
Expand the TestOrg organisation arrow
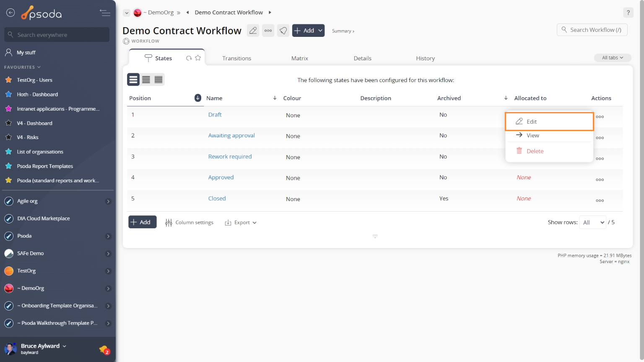108,271
